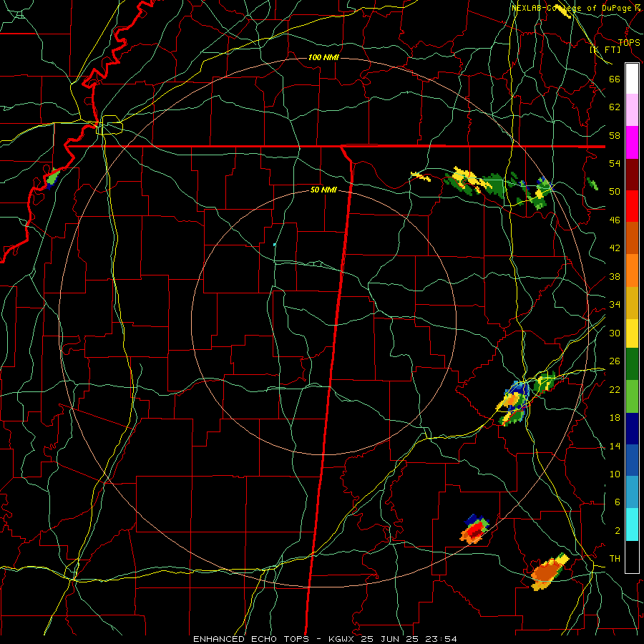Select the light green legend swatch above 22
This screenshot has height=644, width=644.
pyautogui.click(x=632, y=396)
